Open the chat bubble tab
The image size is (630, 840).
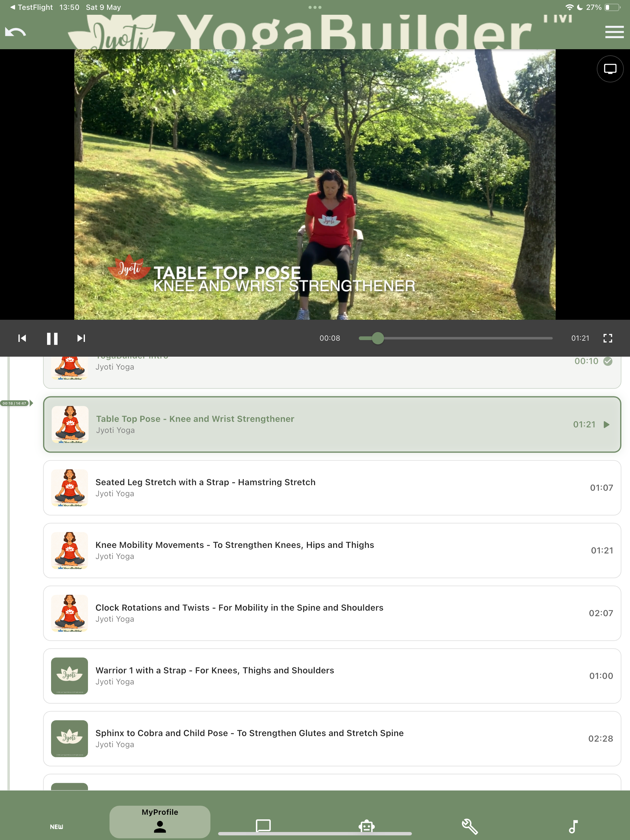point(263,826)
